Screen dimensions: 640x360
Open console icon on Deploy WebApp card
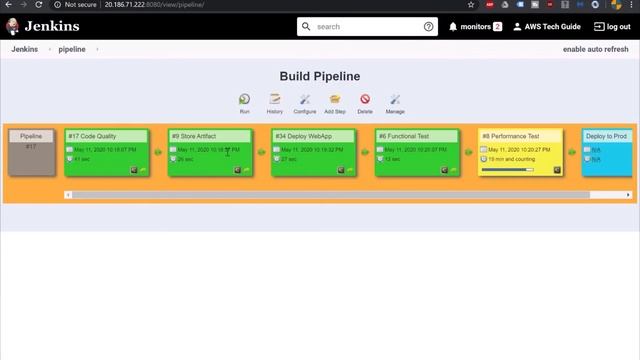(341, 170)
